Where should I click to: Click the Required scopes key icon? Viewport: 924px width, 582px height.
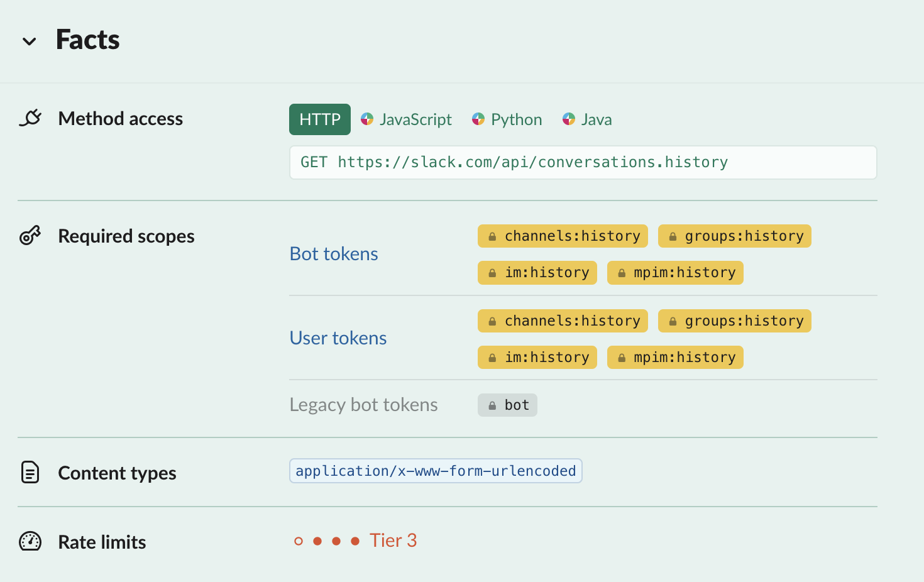[30, 236]
